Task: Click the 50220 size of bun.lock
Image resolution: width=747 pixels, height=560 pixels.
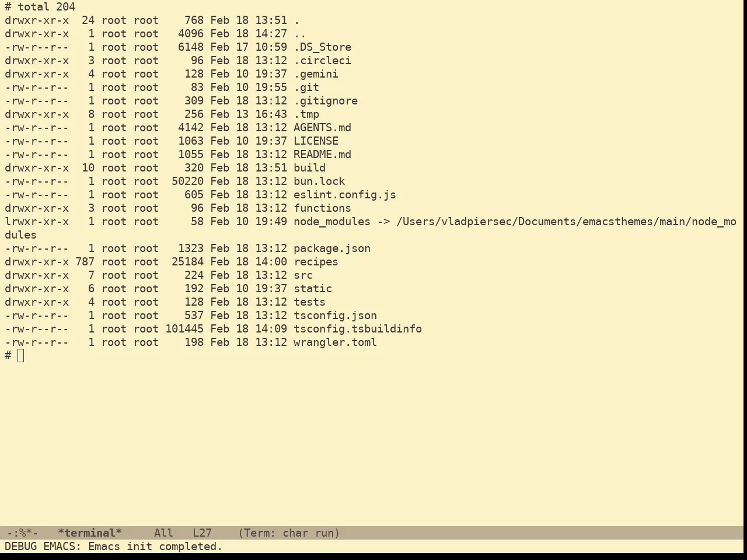Action: [187, 181]
